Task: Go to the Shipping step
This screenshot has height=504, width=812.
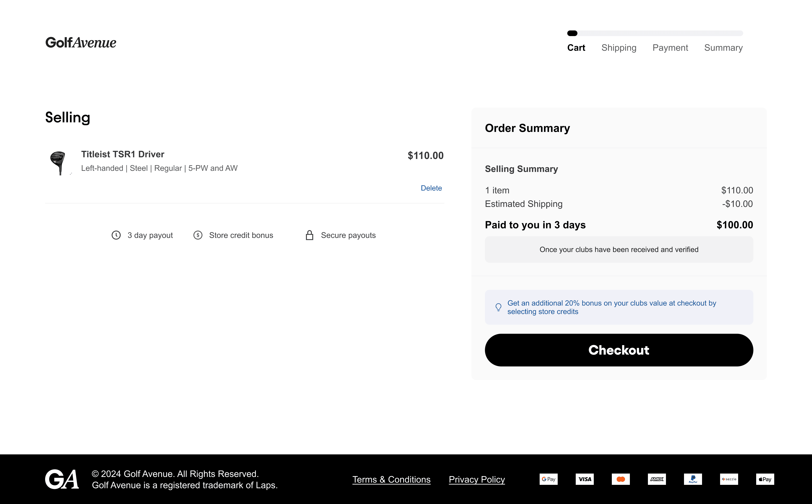Action: (619, 48)
